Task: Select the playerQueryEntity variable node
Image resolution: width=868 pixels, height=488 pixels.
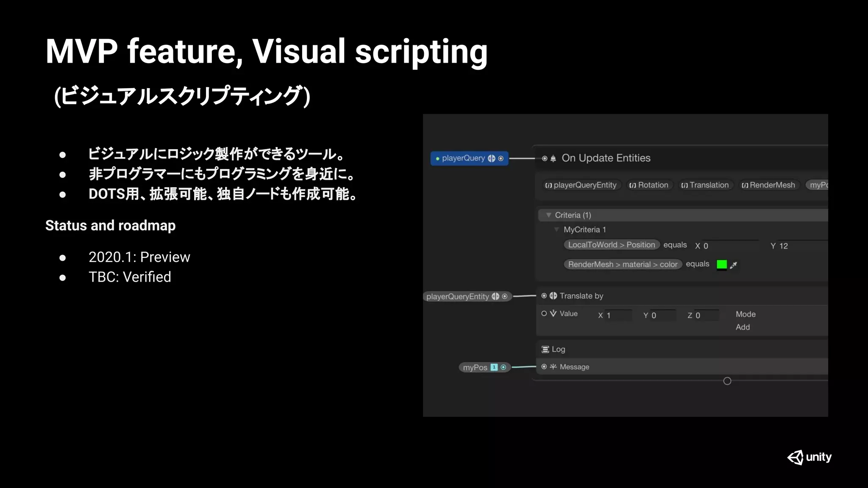Action: (x=467, y=297)
